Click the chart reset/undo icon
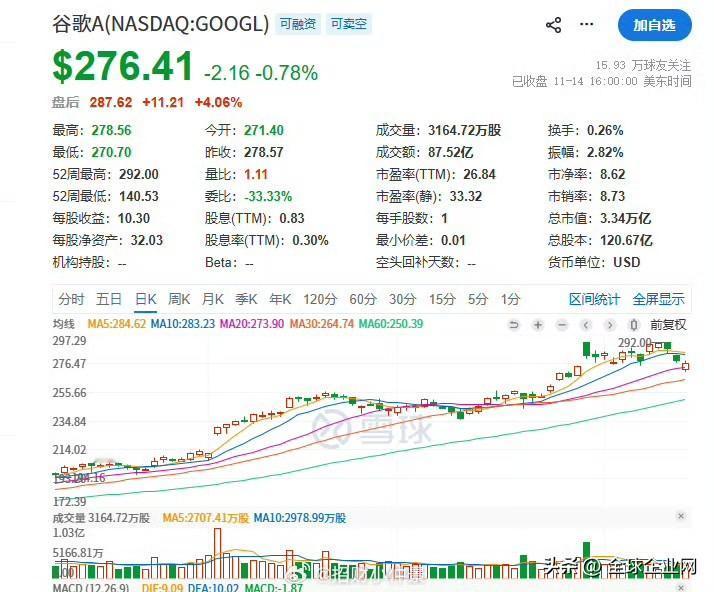 (x=514, y=325)
